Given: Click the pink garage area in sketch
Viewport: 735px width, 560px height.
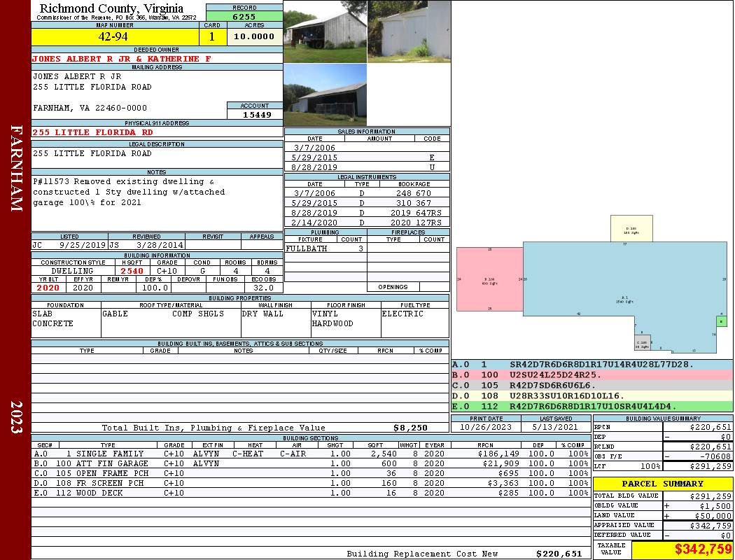Looking at the screenshot, I should 489,279.
